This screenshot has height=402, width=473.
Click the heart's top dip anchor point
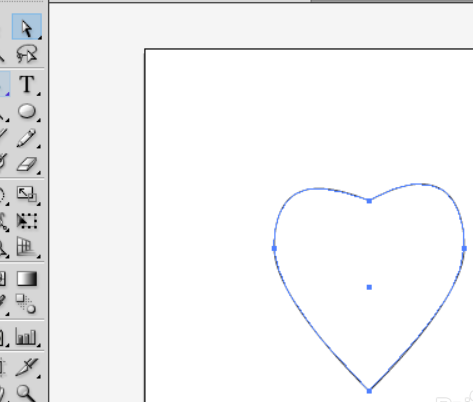click(369, 201)
